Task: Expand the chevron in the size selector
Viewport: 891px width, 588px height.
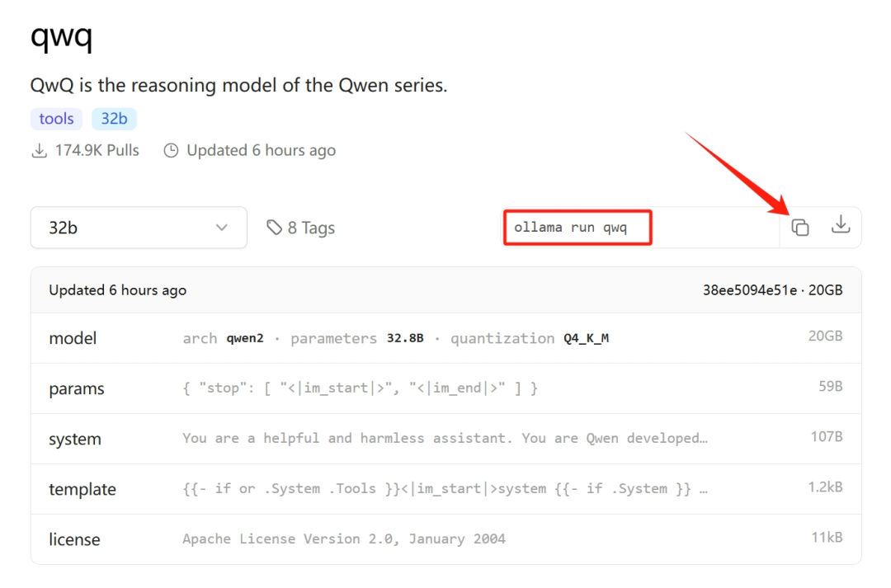Action: coord(221,227)
